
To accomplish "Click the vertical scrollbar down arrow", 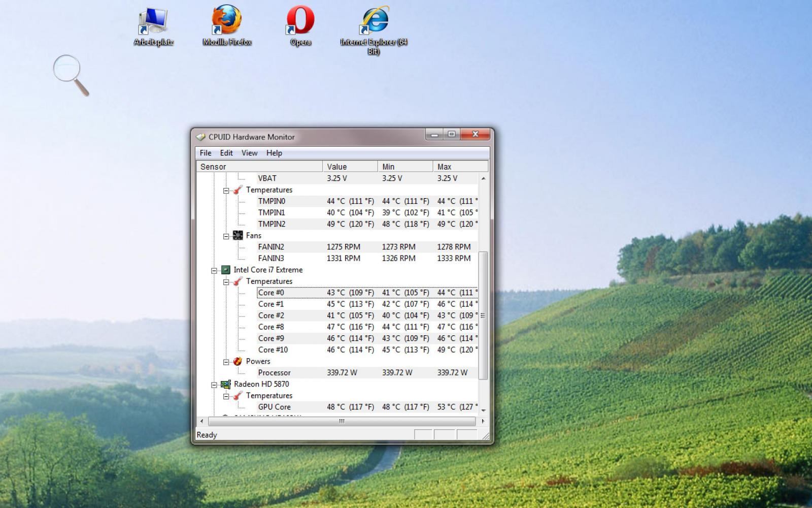I will (483, 410).
